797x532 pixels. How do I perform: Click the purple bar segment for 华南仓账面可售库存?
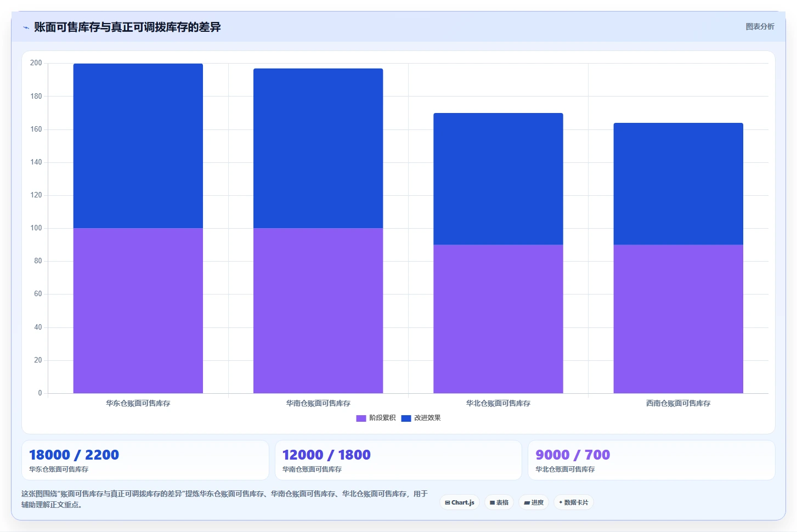(x=318, y=310)
